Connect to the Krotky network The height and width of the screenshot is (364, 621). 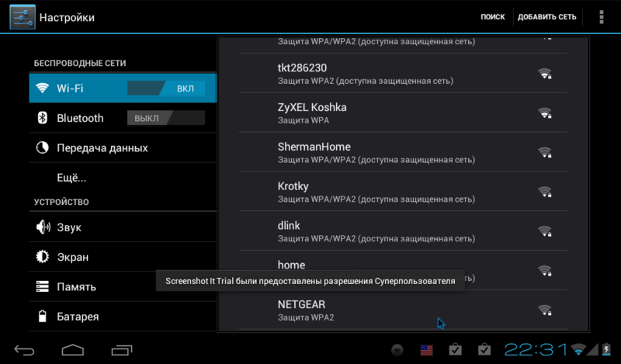click(x=403, y=192)
